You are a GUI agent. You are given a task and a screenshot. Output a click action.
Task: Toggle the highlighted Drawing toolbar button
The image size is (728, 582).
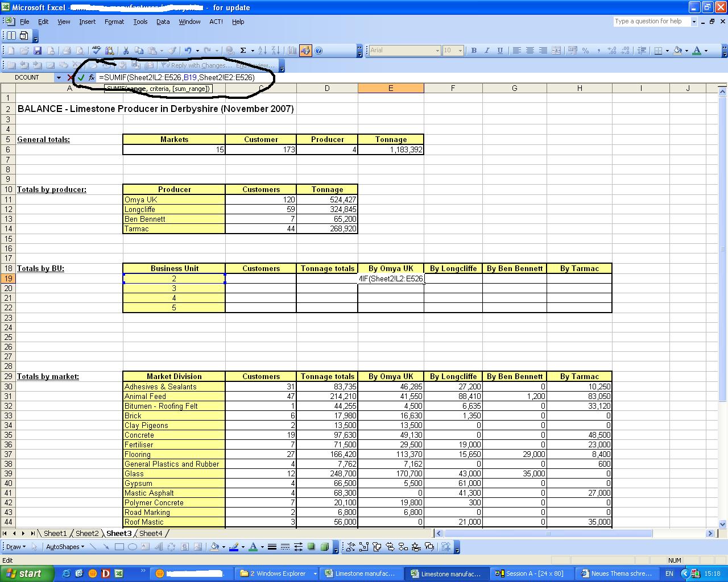pyautogui.click(x=305, y=51)
